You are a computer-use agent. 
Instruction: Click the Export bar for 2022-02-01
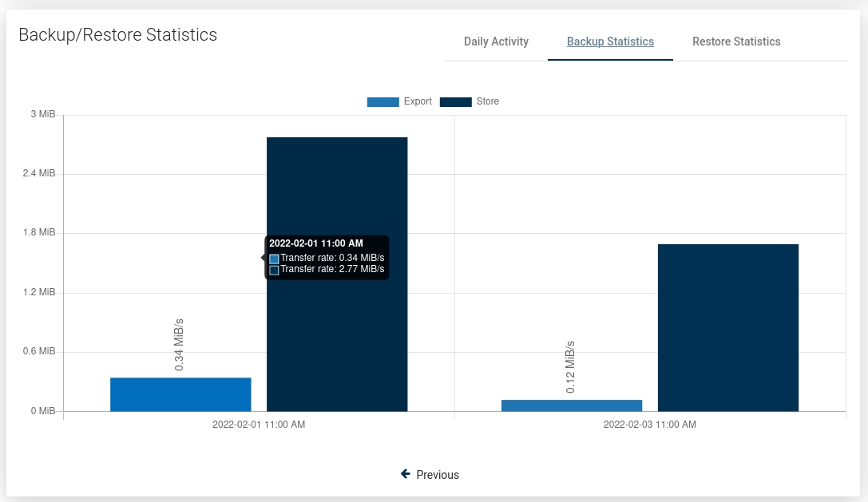[x=180, y=394]
